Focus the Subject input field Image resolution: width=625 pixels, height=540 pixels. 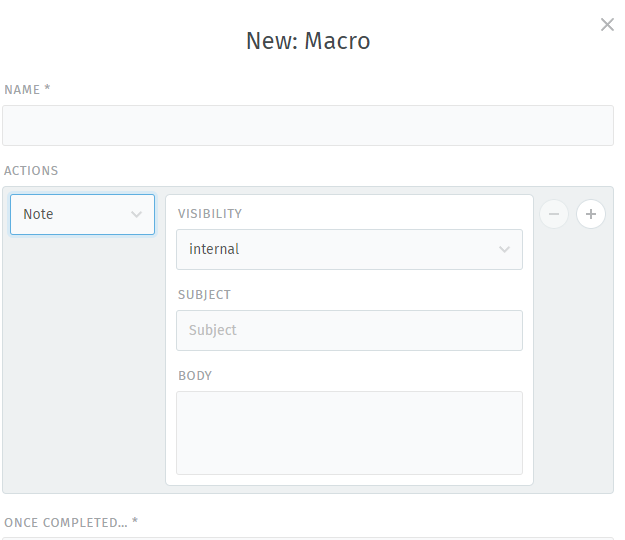pyautogui.click(x=350, y=330)
